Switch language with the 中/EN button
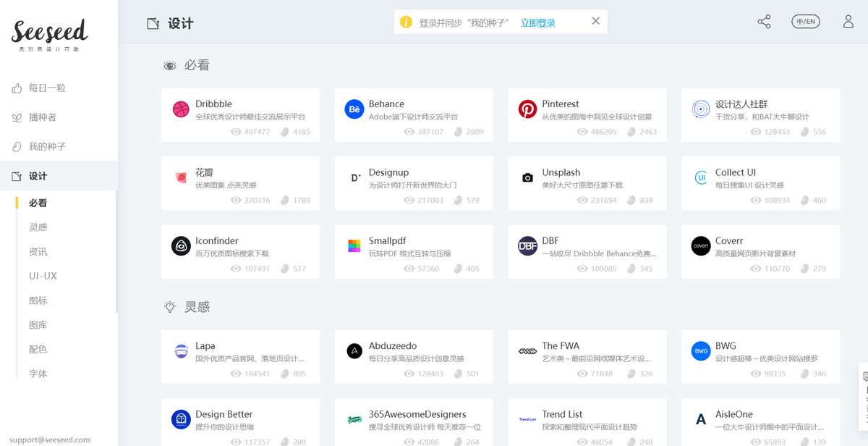Image resolution: width=868 pixels, height=446 pixels. click(806, 22)
